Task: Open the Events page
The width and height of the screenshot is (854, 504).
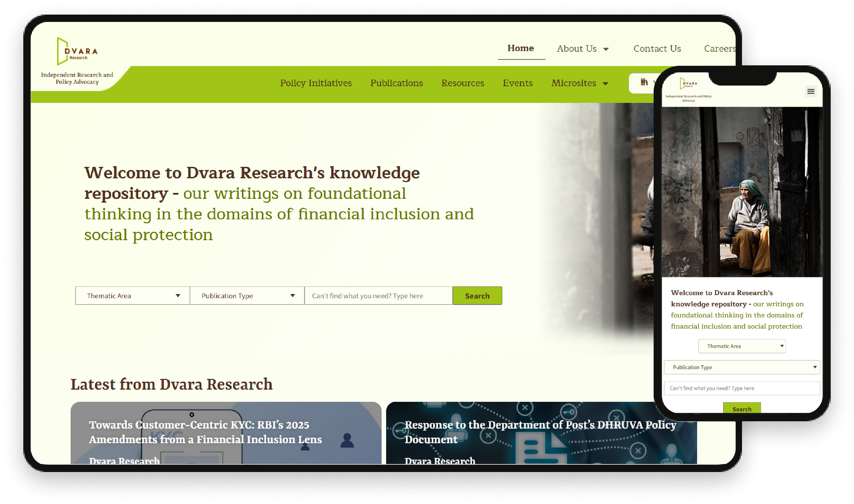Action: 518,83
